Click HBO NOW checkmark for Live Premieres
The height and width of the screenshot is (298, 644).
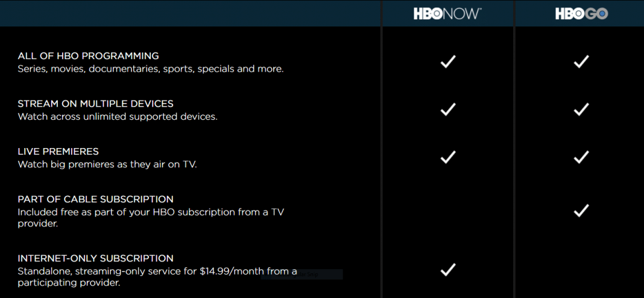(448, 157)
